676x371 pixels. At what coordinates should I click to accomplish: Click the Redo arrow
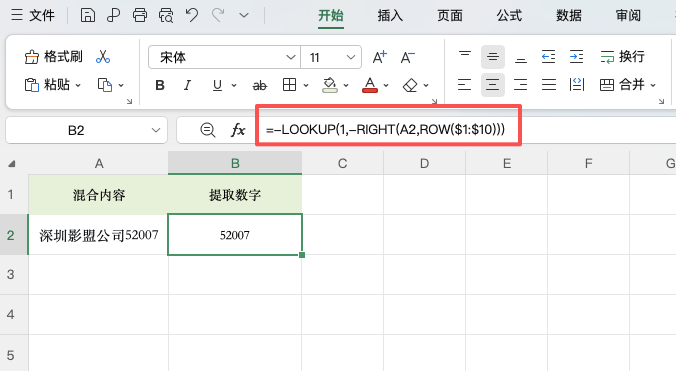click(218, 16)
